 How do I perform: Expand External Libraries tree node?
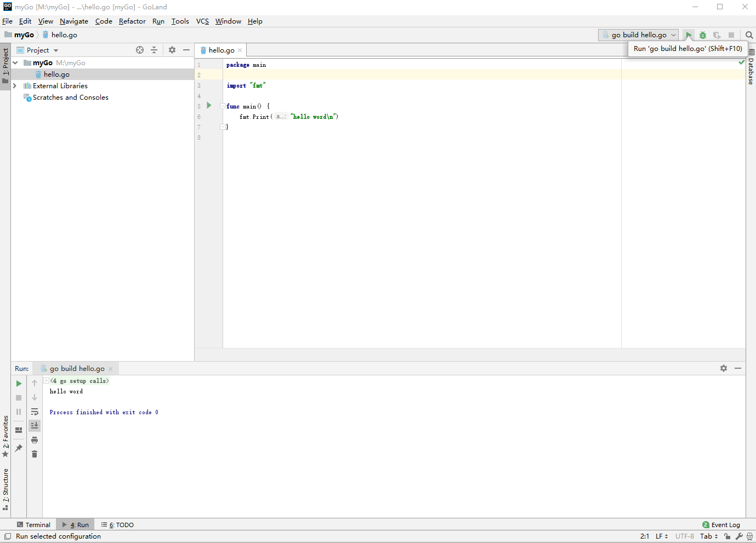[x=15, y=86]
